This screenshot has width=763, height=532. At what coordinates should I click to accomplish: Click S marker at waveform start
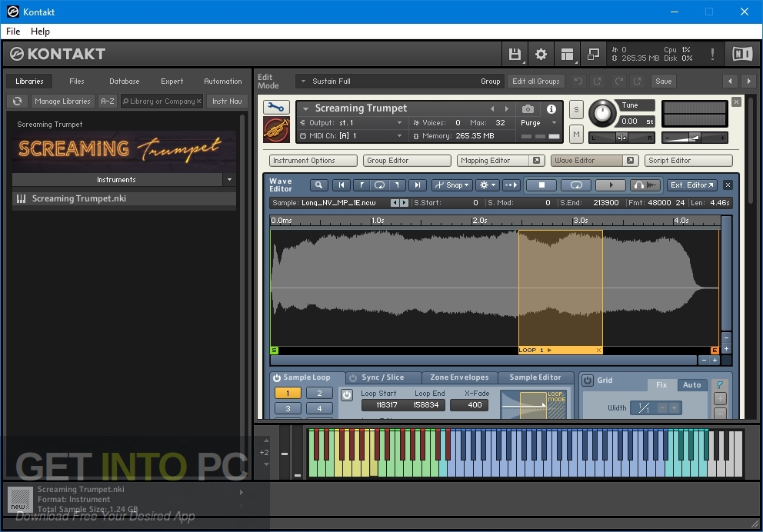(275, 350)
